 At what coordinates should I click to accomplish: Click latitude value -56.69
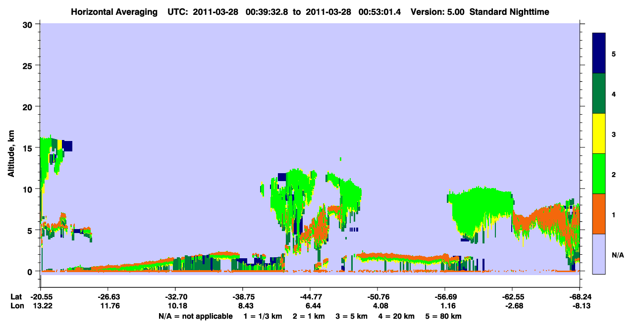[445, 297]
